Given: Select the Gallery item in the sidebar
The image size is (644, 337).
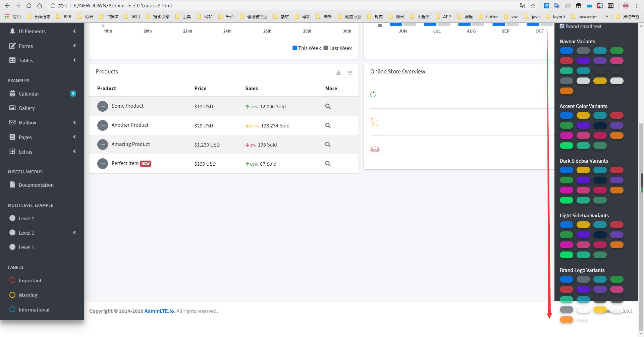Looking at the screenshot, I should (27, 108).
